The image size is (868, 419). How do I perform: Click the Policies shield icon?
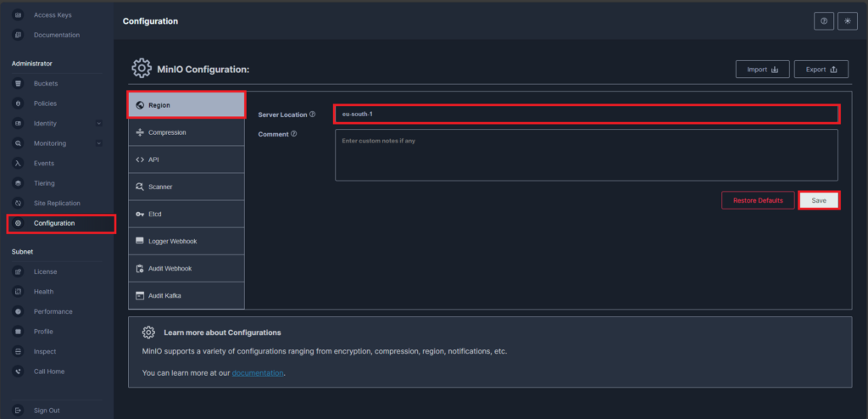click(x=18, y=103)
